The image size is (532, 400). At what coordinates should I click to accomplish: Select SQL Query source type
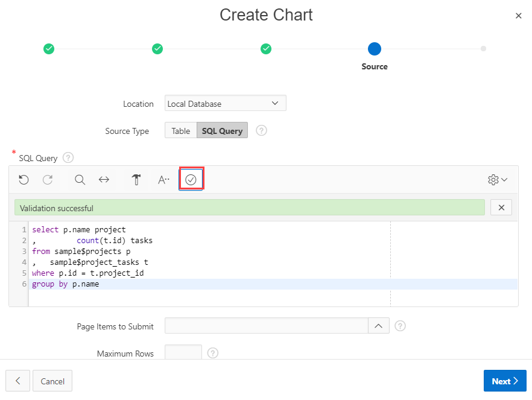point(222,130)
